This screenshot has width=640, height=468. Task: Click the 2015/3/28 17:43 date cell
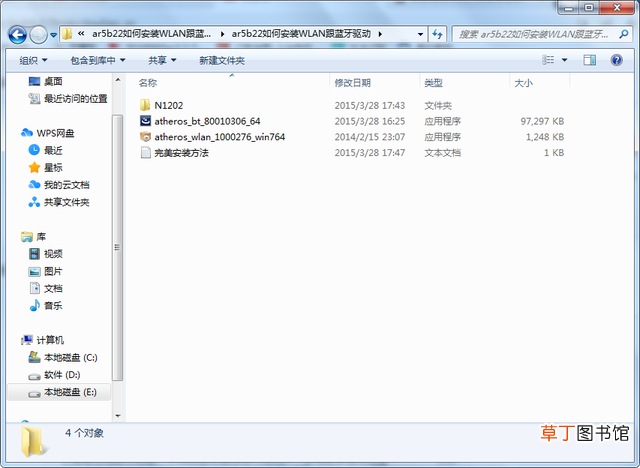370,105
